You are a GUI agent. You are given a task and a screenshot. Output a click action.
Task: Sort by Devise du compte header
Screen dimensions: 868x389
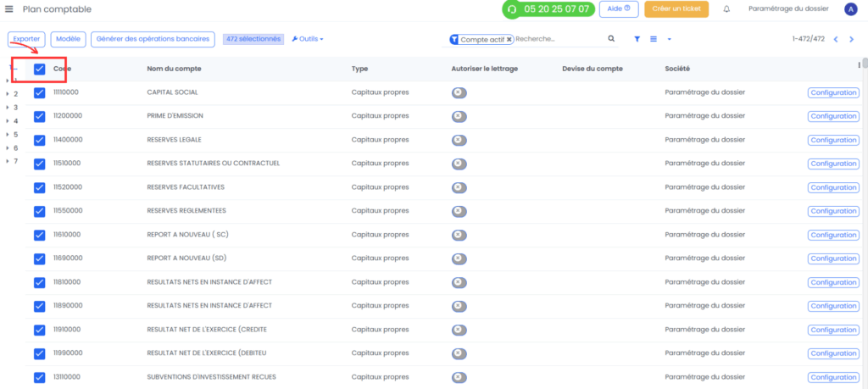click(x=593, y=69)
